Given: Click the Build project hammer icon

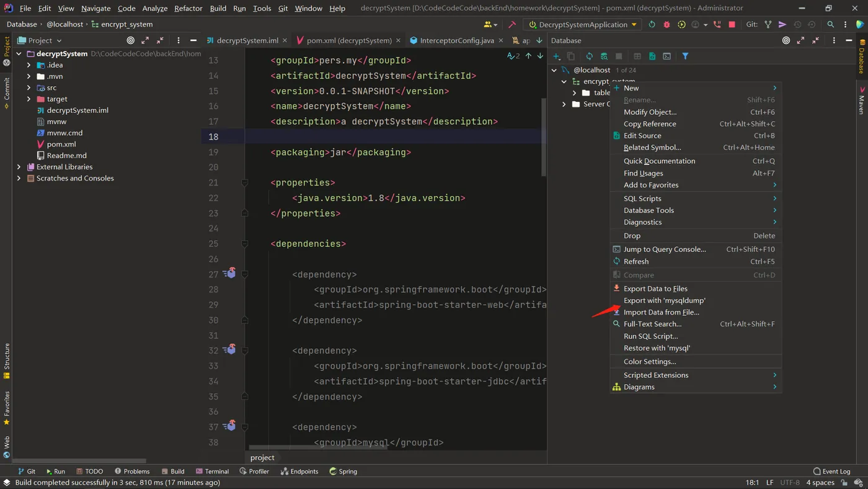Looking at the screenshot, I should point(512,24).
